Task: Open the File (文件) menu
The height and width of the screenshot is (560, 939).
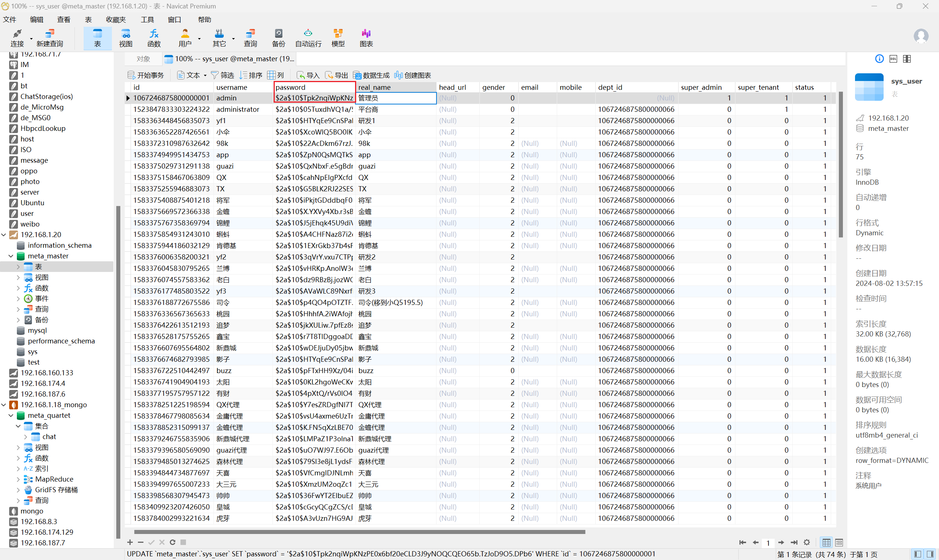Action: coord(10,19)
